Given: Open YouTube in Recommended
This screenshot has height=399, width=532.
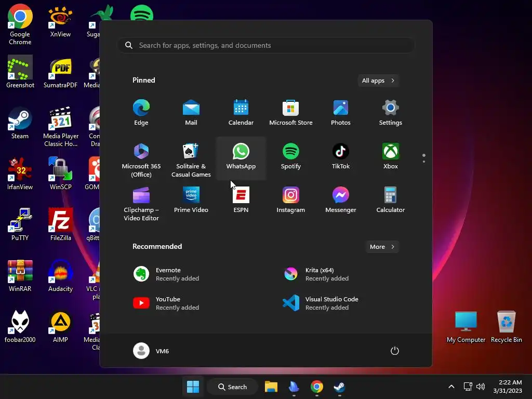Looking at the screenshot, I should tap(191, 303).
